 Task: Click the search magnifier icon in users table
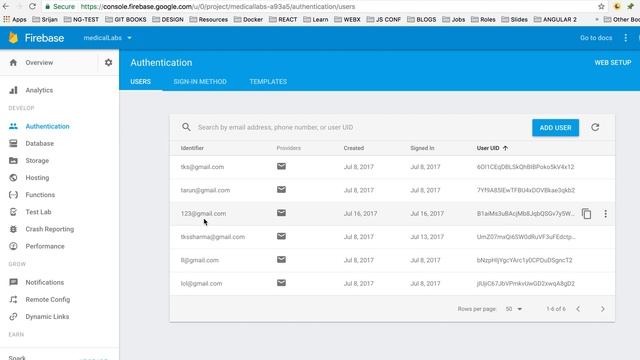pyautogui.click(x=186, y=127)
